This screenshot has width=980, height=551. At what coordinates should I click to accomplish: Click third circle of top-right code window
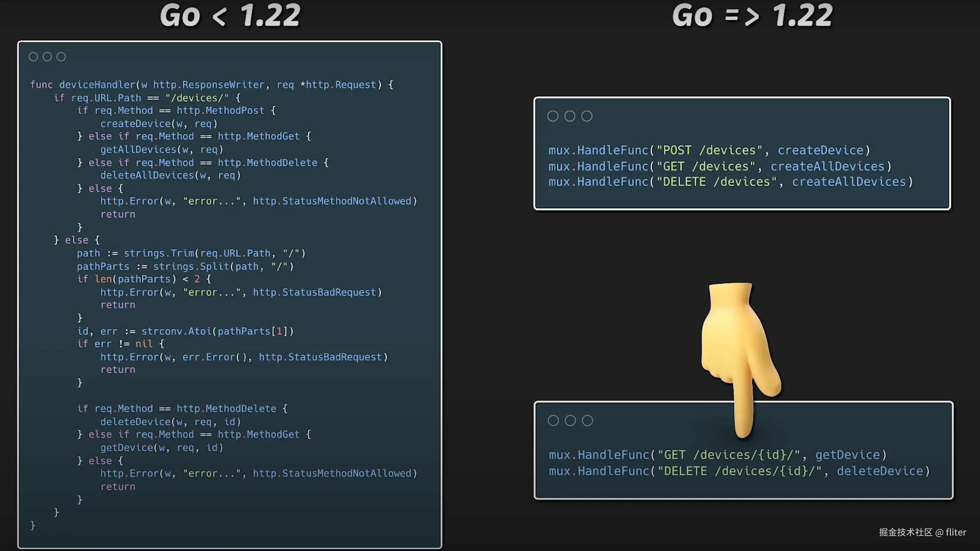point(587,116)
